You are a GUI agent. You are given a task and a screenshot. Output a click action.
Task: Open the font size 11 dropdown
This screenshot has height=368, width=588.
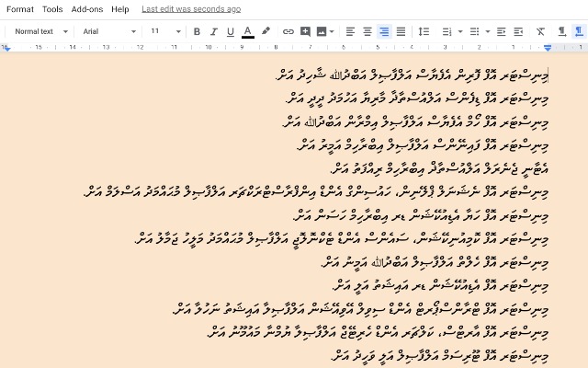(165, 31)
